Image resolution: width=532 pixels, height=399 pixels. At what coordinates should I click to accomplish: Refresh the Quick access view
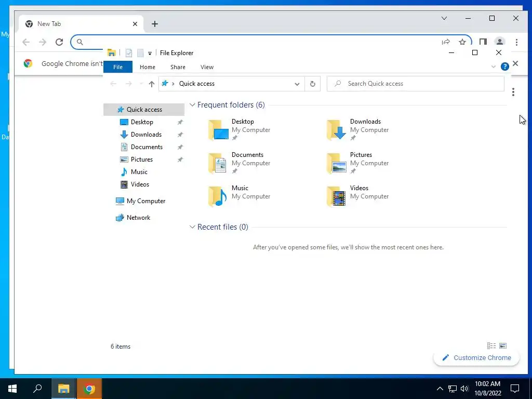[312, 84]
